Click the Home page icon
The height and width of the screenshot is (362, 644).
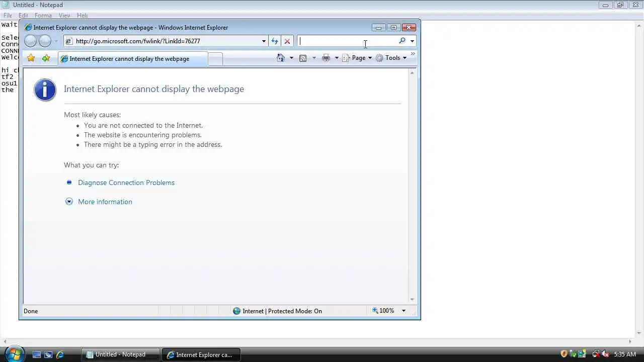pyautogui.click(x=281, y=58)
